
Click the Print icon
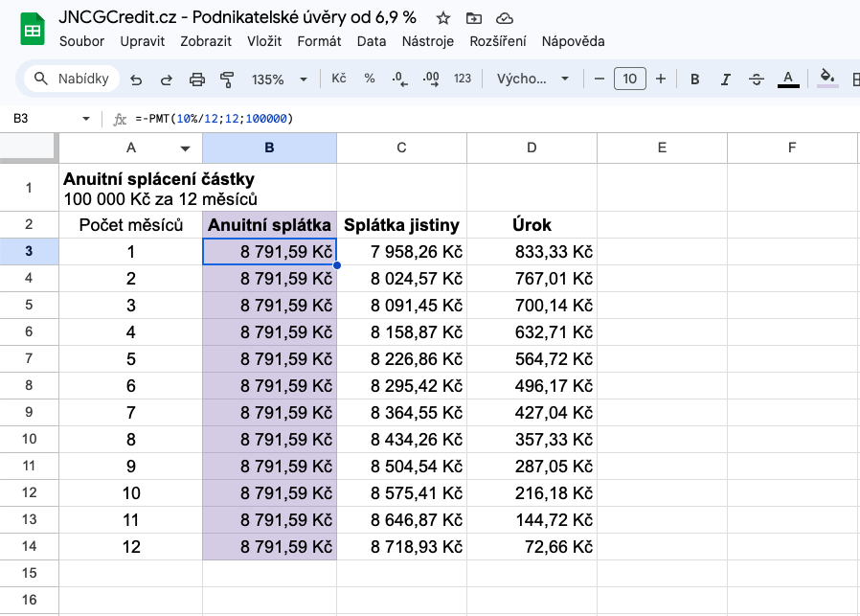click(197, 80)
